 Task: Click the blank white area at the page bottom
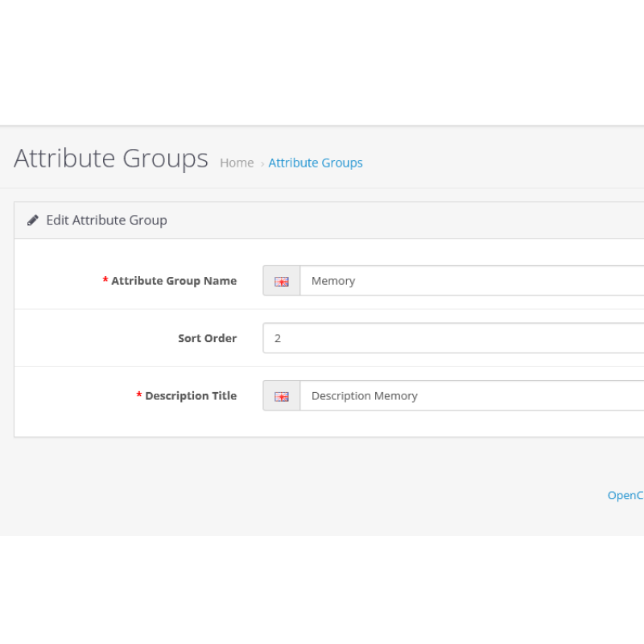click(322, 592)
